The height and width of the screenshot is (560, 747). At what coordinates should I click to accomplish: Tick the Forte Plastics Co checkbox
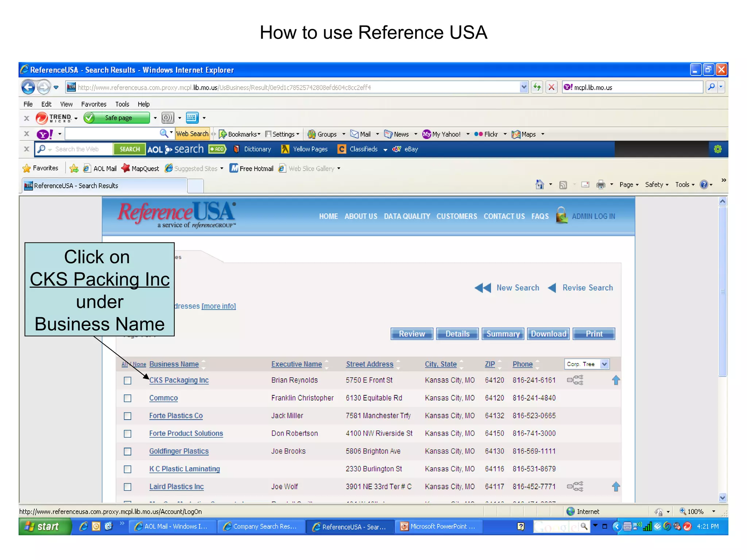127,416
